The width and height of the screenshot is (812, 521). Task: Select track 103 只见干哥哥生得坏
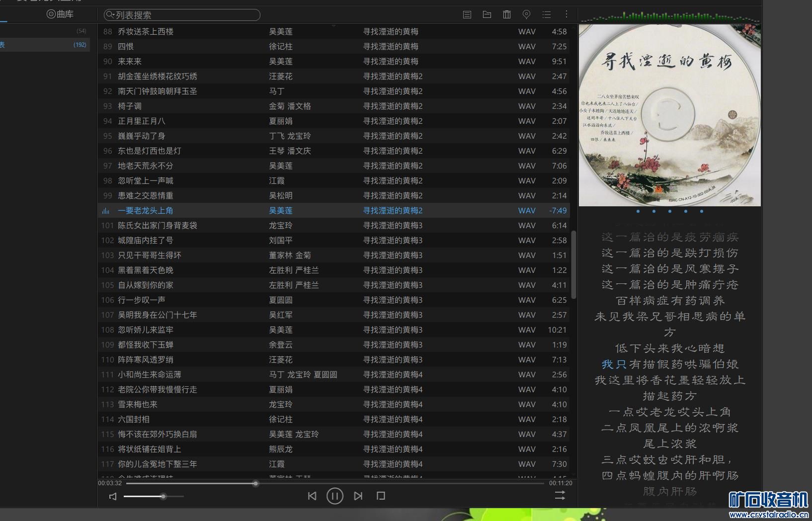[x=333, y=255]
